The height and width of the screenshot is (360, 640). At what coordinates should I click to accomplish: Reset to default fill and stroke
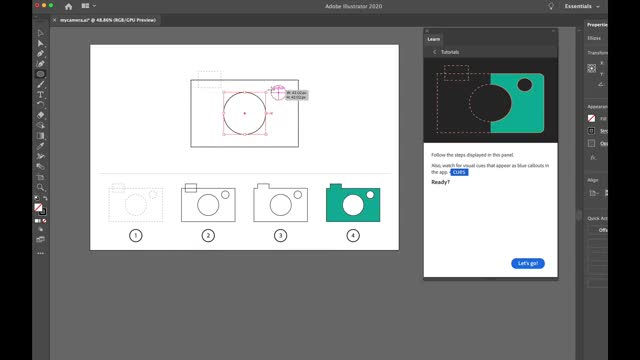coord(37,198)
